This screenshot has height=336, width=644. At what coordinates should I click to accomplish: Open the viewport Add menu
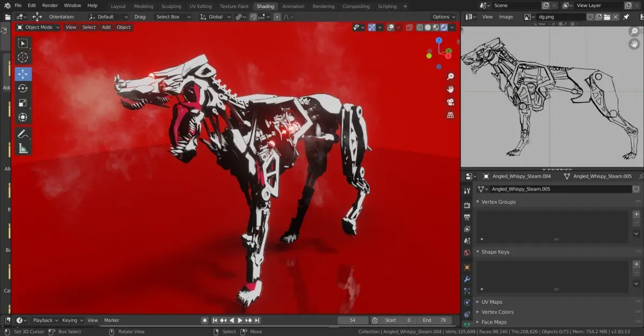pos(106,27)
